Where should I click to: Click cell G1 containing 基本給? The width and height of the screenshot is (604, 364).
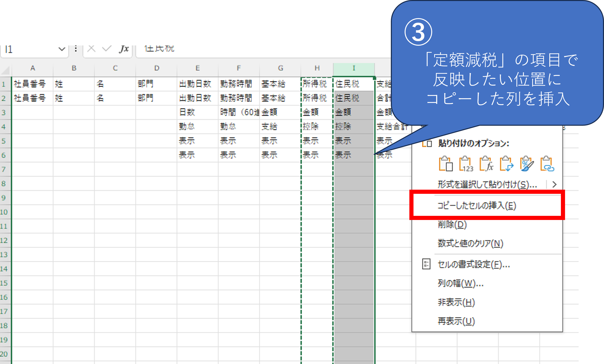coord(280,84)
